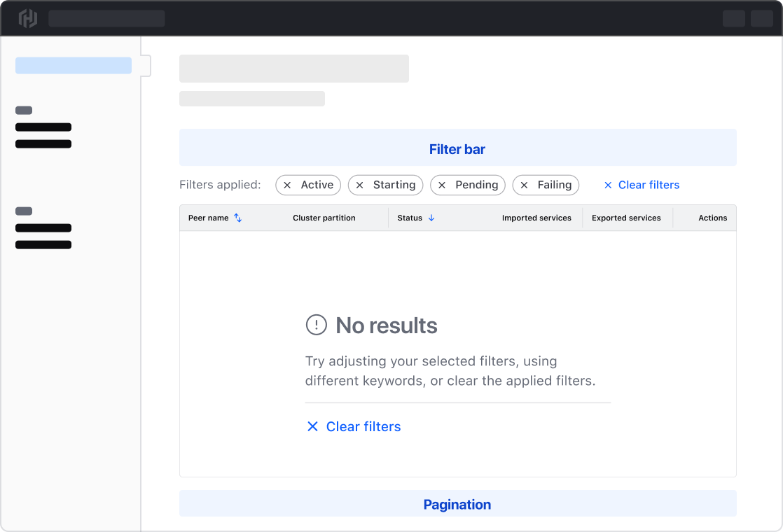Screen dimensions: 783x532
Task: Click the rightmost header button
Action: coord(761,18)
